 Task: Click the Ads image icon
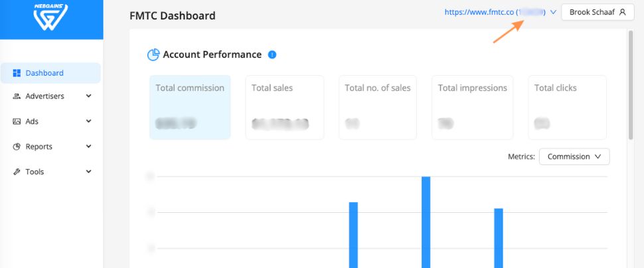pyautogui.click(x=17, y=122)
